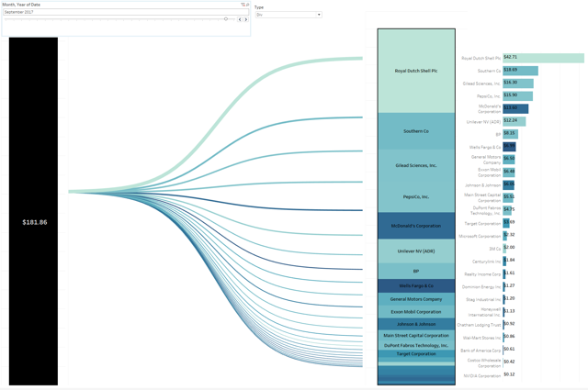Select the Wells Fargo & Co stacked segment
The height and width of the screenshot is (390, 588).
[x=416, y=286]
